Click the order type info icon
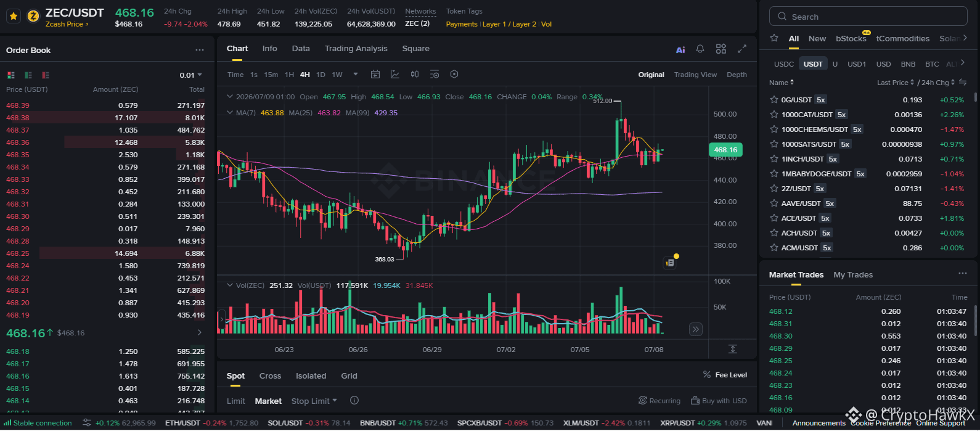The height and width of the screenshot is (431, 980). tap(354, 400)
